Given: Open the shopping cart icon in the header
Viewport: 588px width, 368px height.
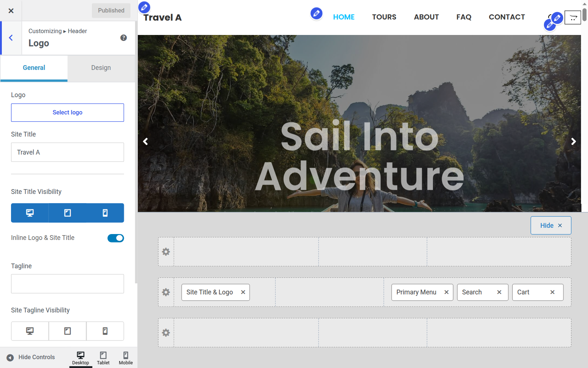Looking at the screenshot, I should pos(573,17).
